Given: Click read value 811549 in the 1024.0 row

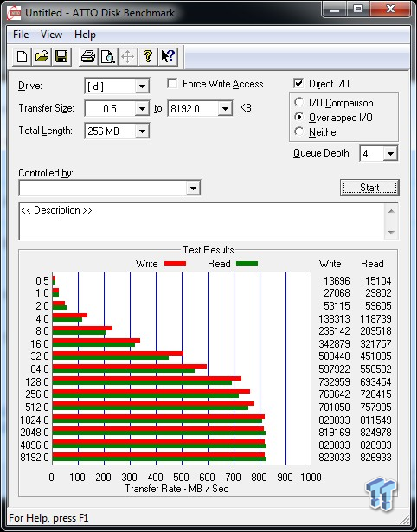Looking at the screenshot, I should (x=375, y=420).
